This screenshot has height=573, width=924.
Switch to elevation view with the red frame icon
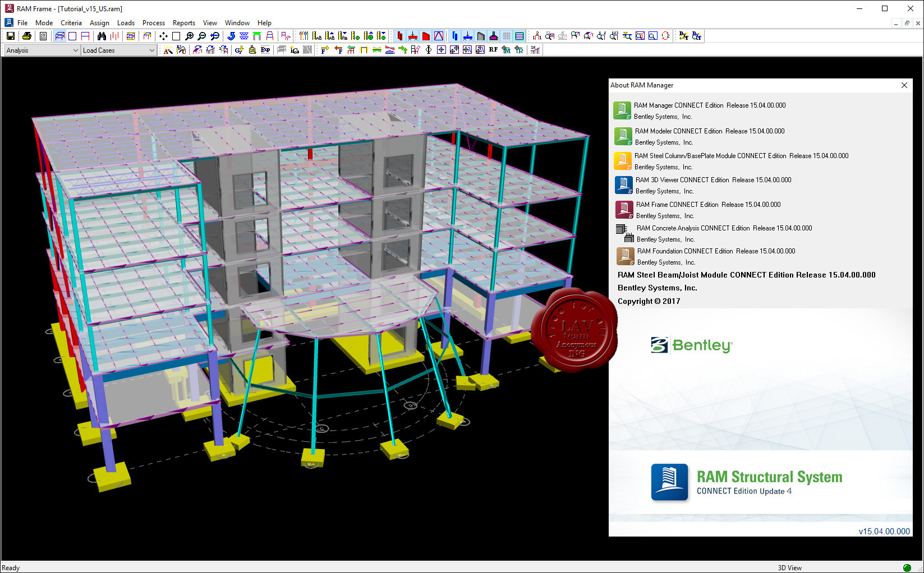click(x=85, y=36)
